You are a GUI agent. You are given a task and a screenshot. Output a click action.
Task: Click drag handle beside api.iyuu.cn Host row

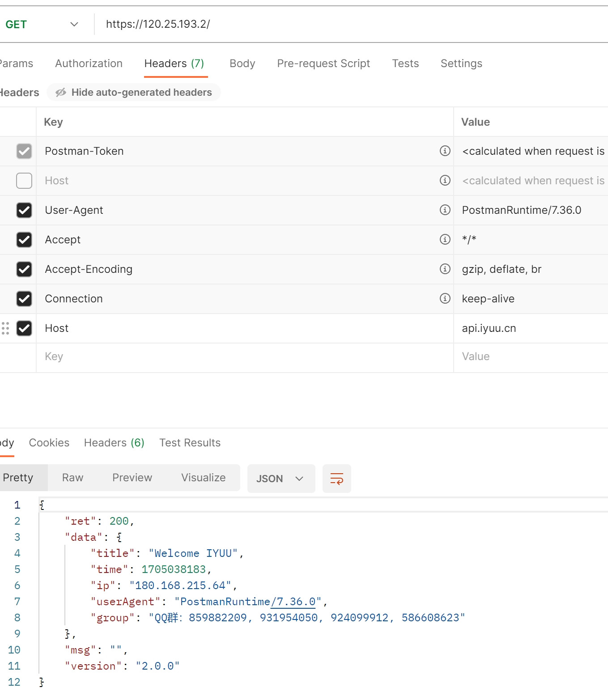[5, 328]
